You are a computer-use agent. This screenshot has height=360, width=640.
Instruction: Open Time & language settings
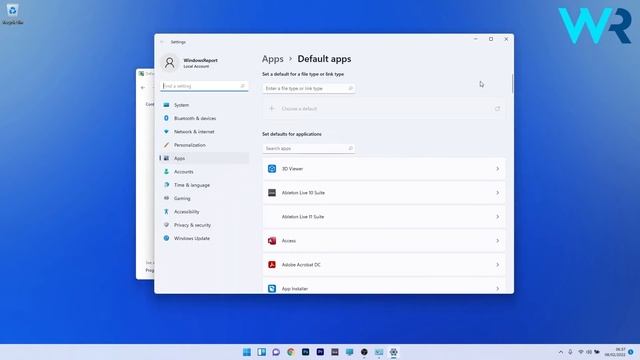pos(204,185)
